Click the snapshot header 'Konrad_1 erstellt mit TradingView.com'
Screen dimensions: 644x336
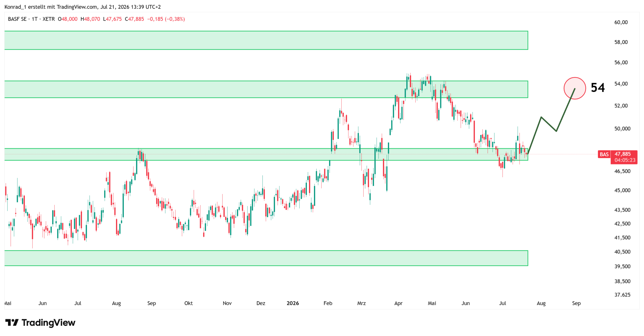(51, 7)
